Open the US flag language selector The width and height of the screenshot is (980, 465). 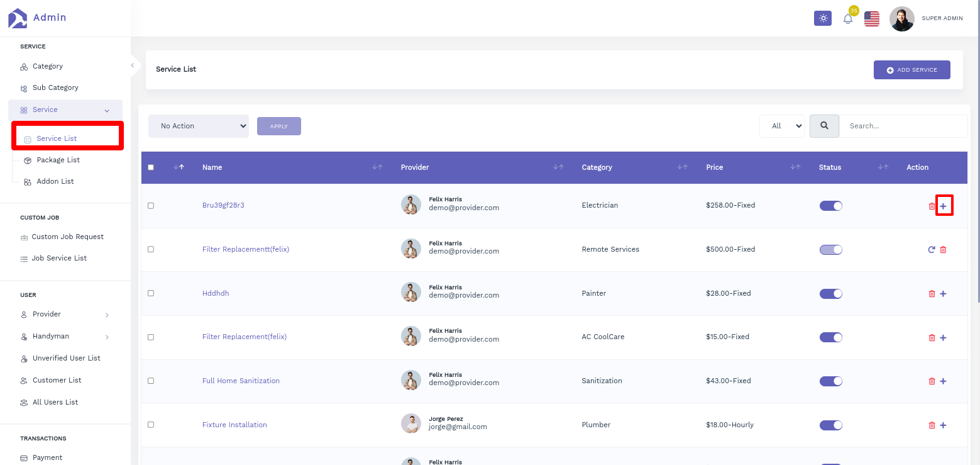click(x=872, y=19)
